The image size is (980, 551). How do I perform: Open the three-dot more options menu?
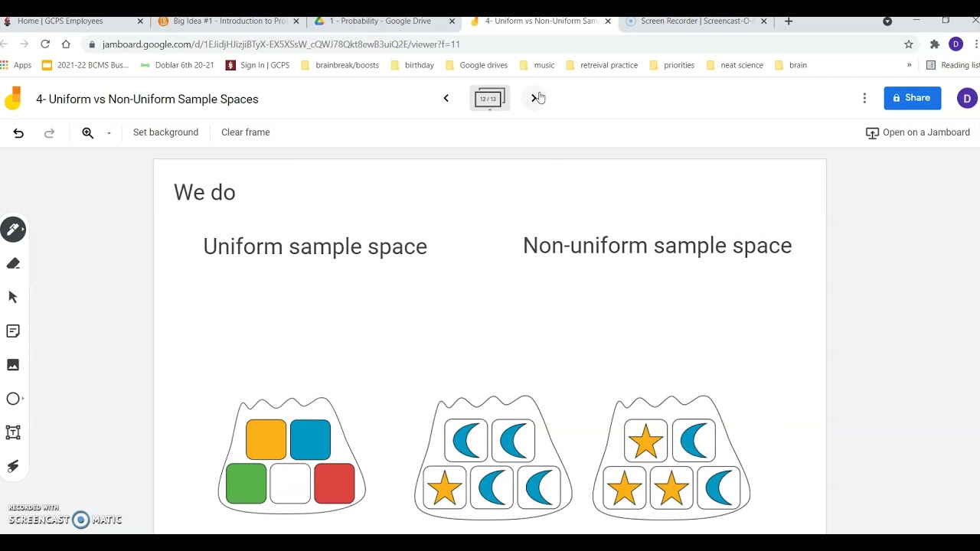(x=864, y=98)
